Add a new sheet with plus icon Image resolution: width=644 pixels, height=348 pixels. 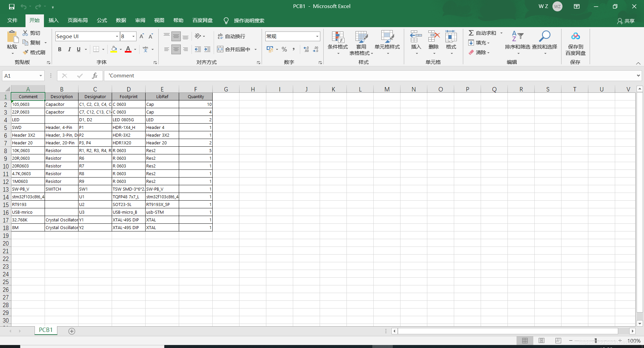click(72, 331)
